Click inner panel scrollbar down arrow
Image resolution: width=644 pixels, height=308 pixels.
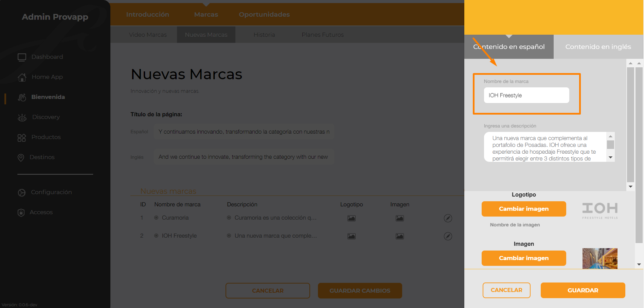[630, 187]
